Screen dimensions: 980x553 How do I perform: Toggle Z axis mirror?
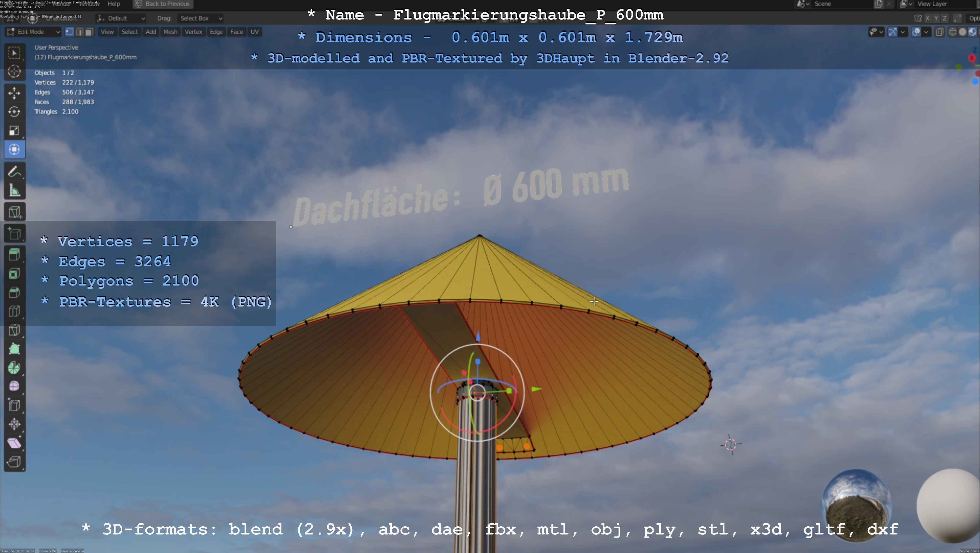(x=944, y=18)
